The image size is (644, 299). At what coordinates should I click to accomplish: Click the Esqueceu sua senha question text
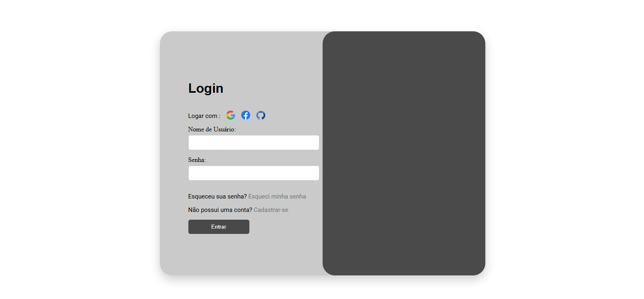point(218,196)
